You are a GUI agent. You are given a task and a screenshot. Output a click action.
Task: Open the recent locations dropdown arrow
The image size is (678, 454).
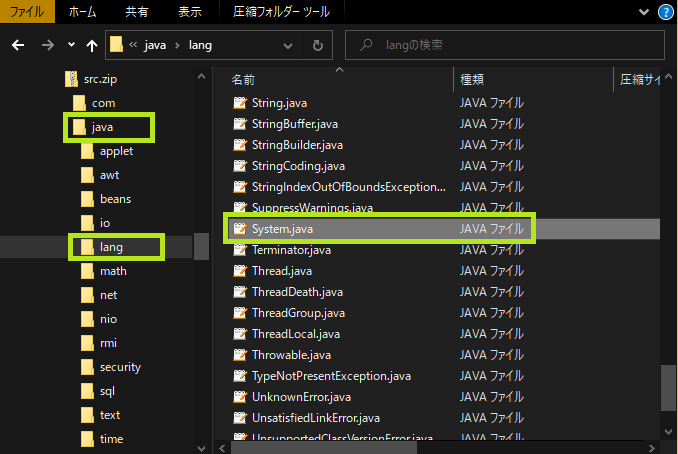click(71, 45)
